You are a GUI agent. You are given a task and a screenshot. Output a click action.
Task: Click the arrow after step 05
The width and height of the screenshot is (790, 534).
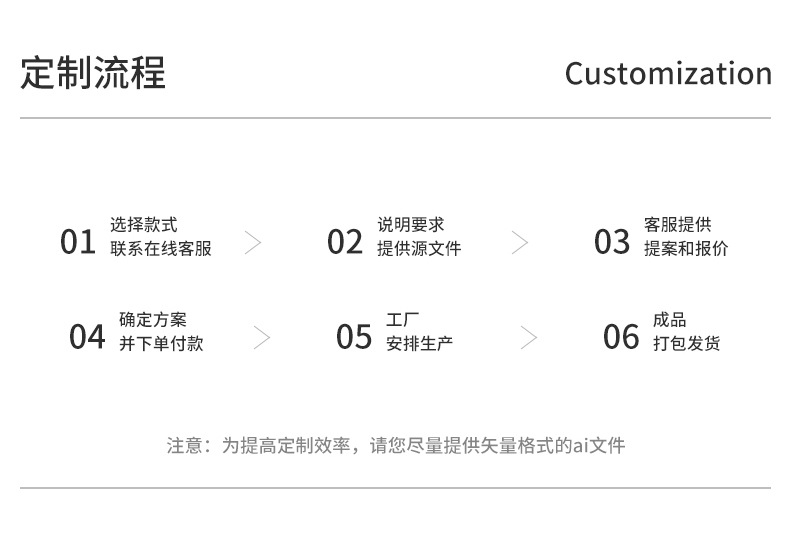529,337
